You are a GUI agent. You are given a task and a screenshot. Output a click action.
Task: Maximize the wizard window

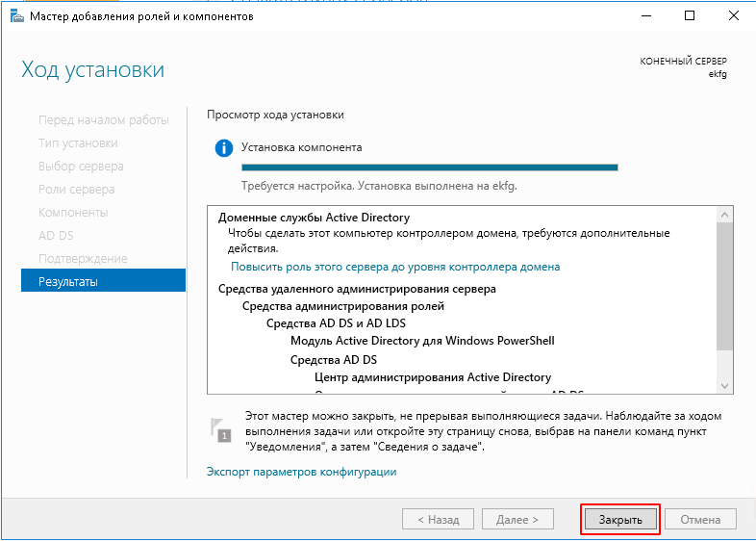[x=690, y=15]
